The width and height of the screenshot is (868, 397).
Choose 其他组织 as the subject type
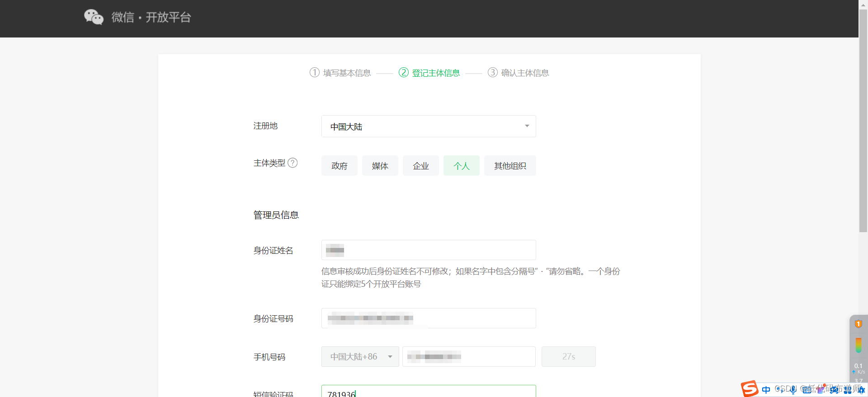point(510,166)
